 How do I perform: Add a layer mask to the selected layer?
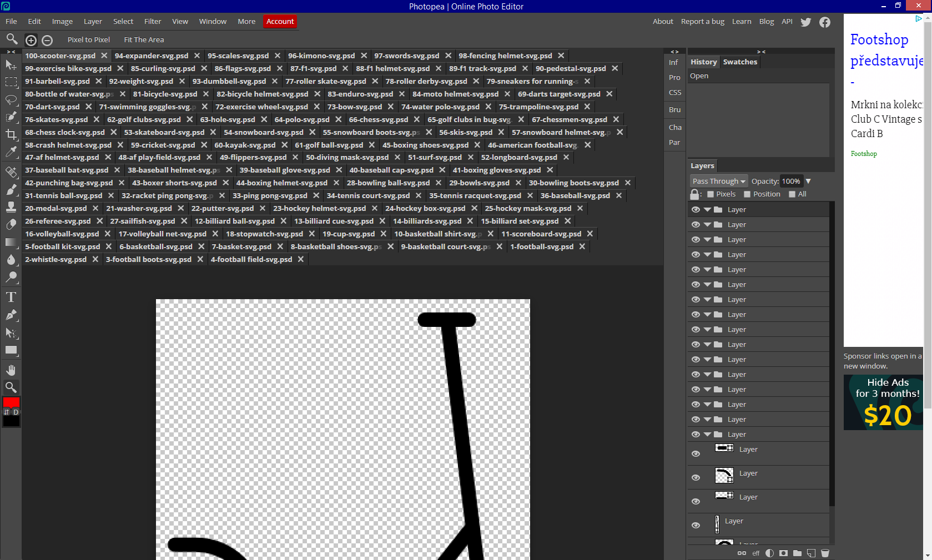(783, 553)
